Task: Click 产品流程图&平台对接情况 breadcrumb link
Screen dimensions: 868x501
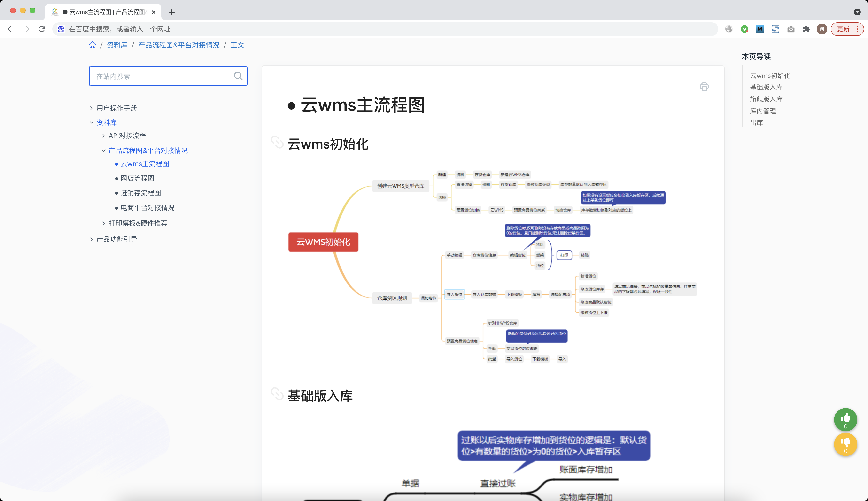Action: 179,45
